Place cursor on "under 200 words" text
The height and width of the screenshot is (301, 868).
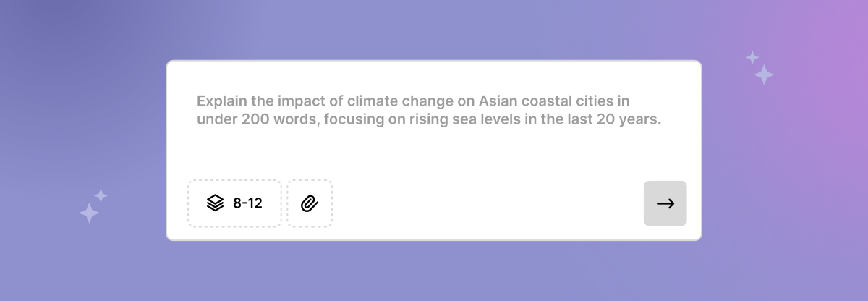(x=257, y=120)
